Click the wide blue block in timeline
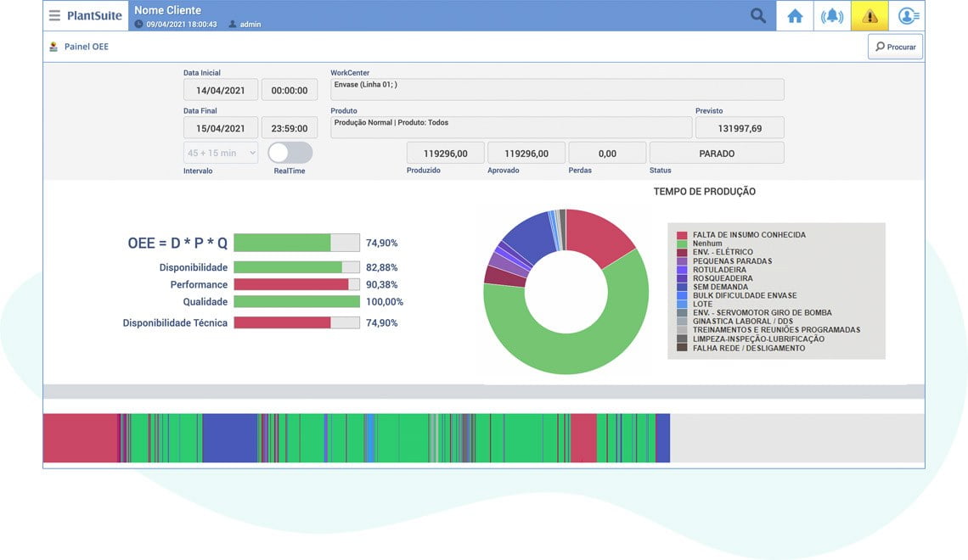 click(x=229, y=438)
